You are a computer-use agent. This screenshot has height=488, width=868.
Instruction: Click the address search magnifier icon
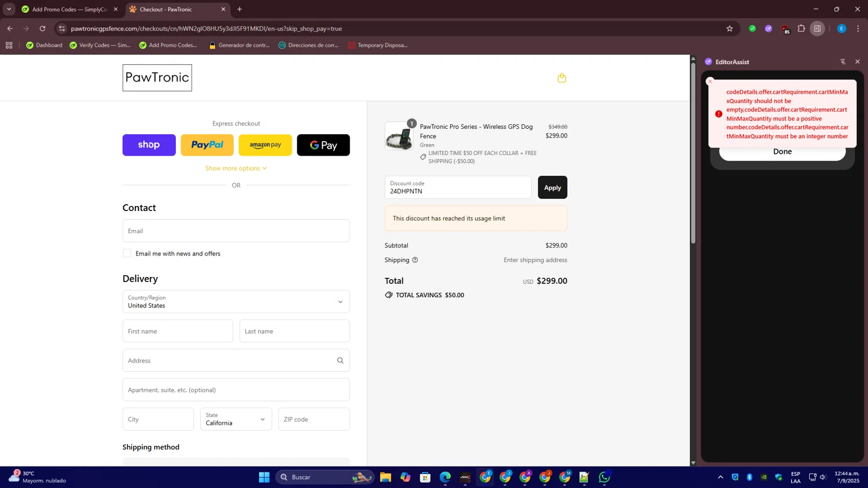click(x=340, y=361)
